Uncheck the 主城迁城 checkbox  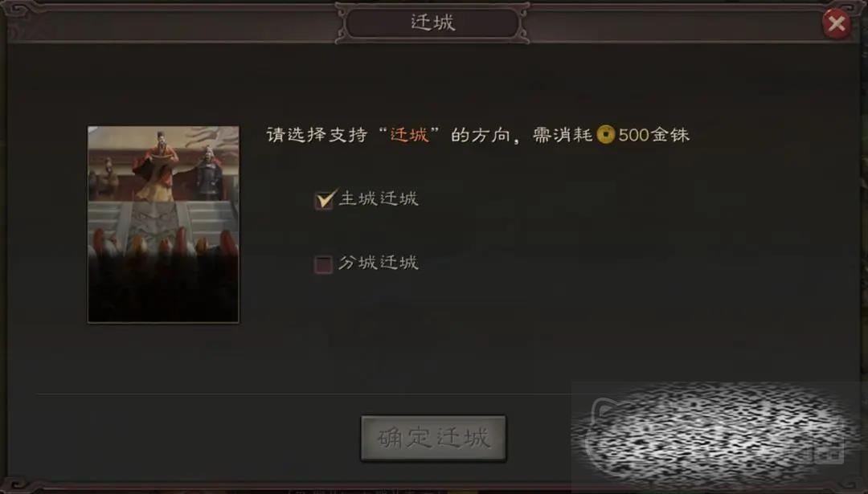pos(325,199)
